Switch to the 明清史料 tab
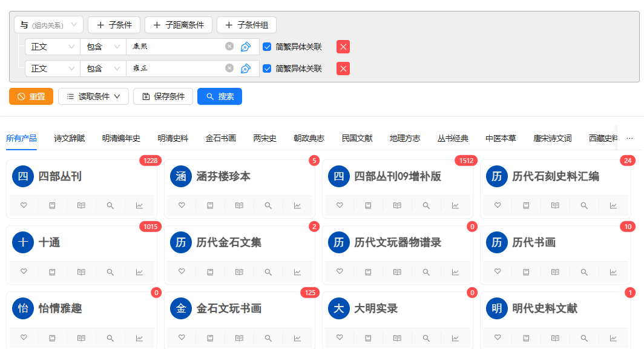 (x=173, y=138)
